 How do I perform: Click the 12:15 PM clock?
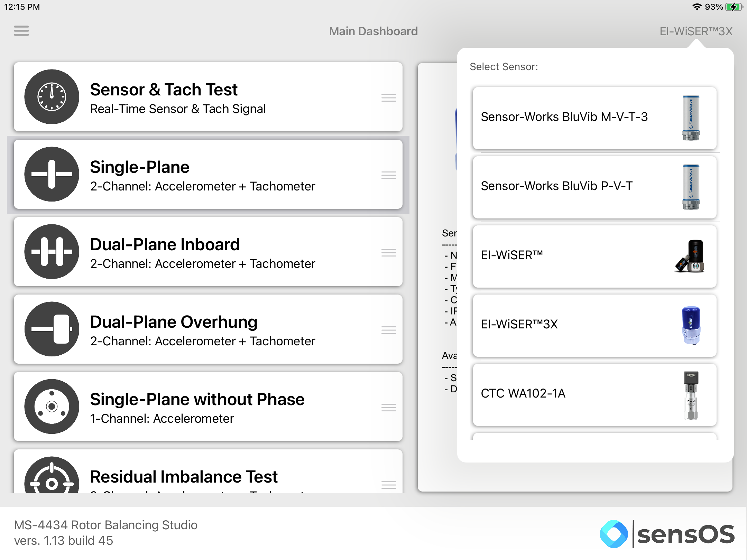(x=22, y=7)
